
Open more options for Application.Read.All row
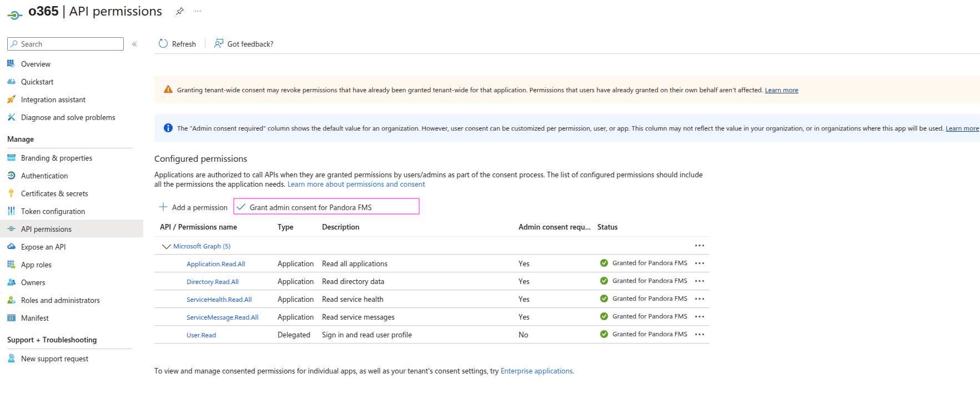click(x=700, y=263)
